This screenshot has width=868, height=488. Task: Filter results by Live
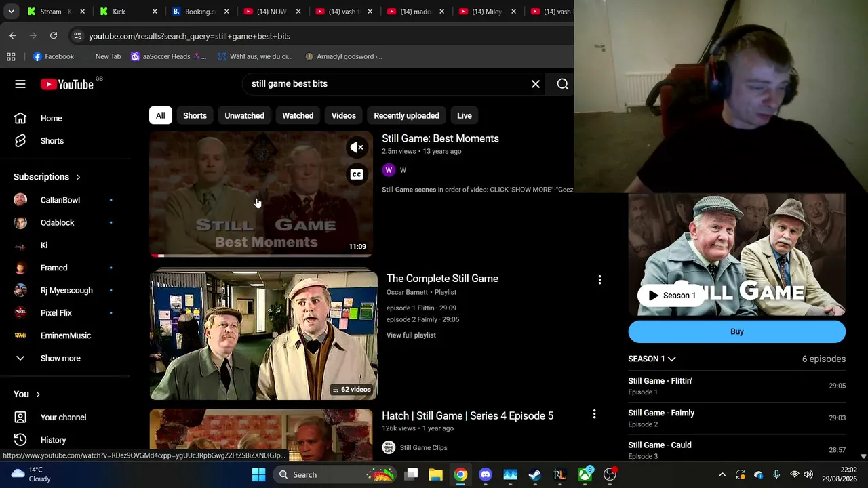464,115
